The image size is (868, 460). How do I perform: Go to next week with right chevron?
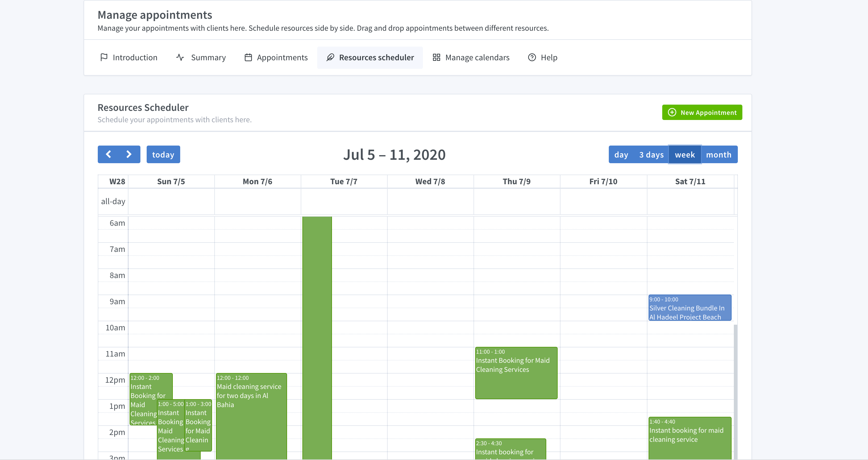point(129,154)
